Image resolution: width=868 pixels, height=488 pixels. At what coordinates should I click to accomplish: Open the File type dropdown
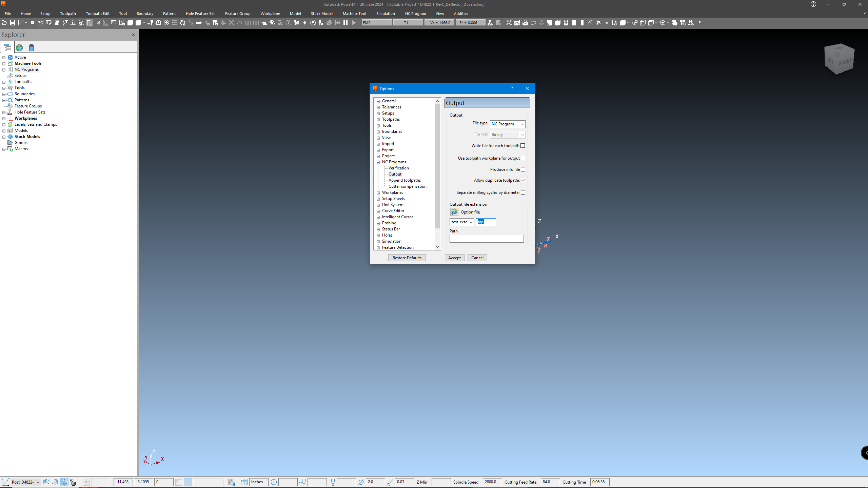coord(521,124)
